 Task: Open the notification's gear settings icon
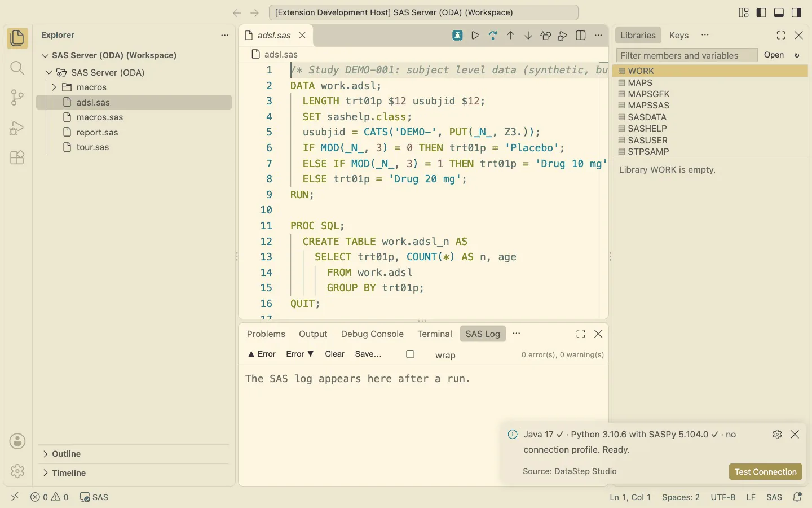pyautogui.click(x=777, y=434)
